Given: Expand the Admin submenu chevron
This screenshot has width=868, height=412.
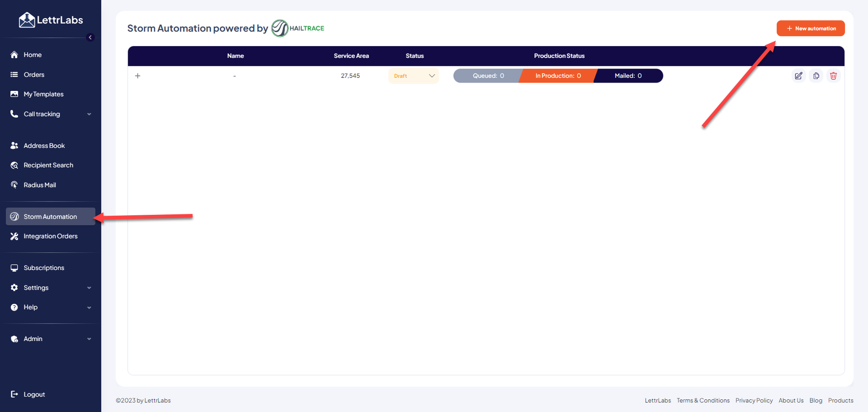Looking at the screenshot, I should click(89, 339).
